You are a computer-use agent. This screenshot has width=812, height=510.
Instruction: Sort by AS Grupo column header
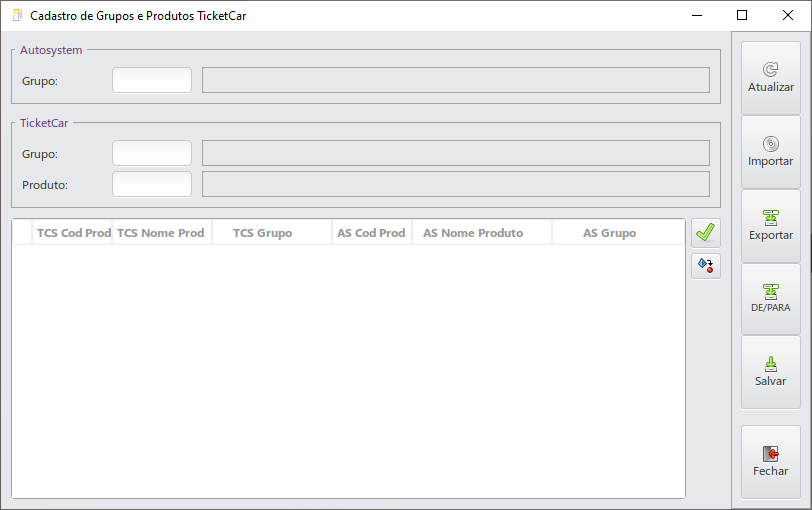coord(618,233)
